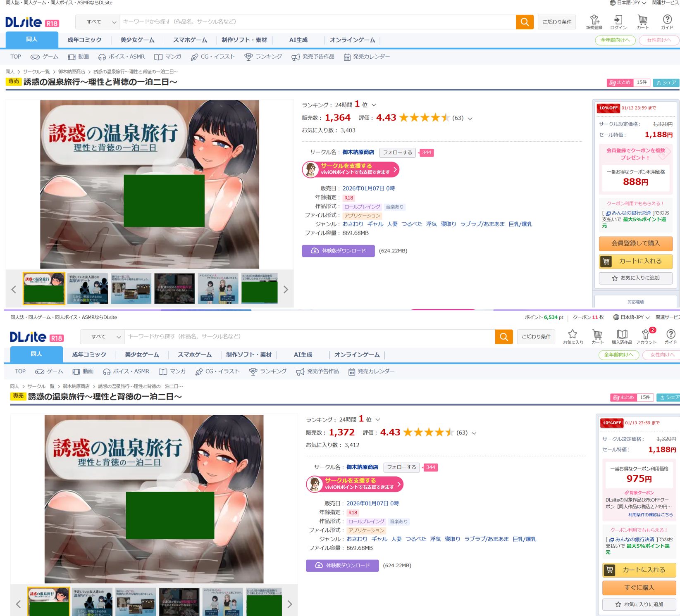Image resolution: width=680 pixels, height=616 pixels.
Task: Click 体験版ダウンロード on the logged-out page
Action: (x=338, y=251)
